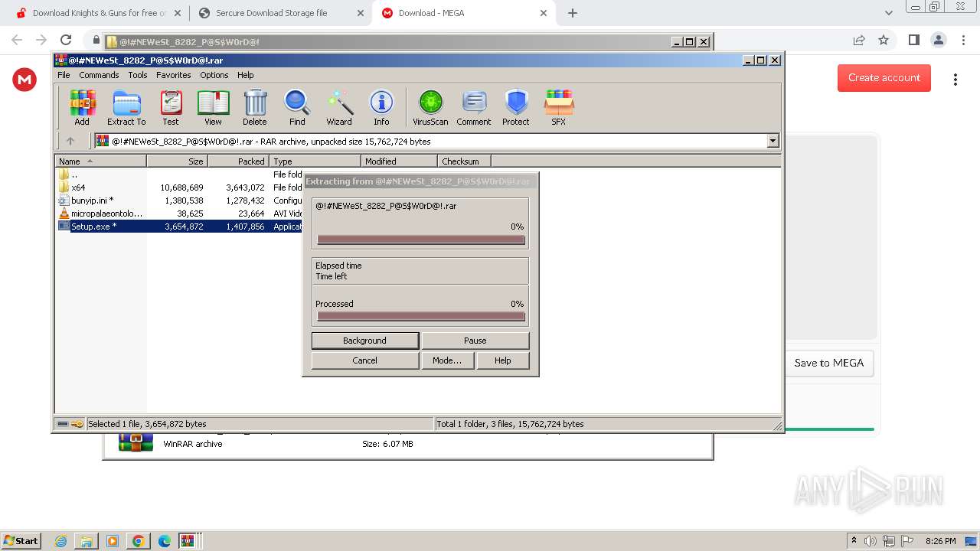Show archive Info
Image resolution: width=980 pixels, height=551 pixels.
[381, 107]
